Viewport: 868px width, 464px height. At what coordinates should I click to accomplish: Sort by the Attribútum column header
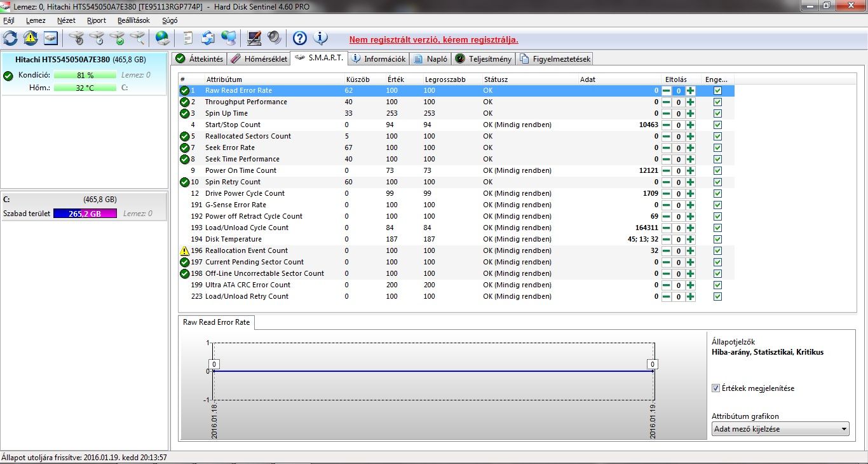(x=273, y=79)
